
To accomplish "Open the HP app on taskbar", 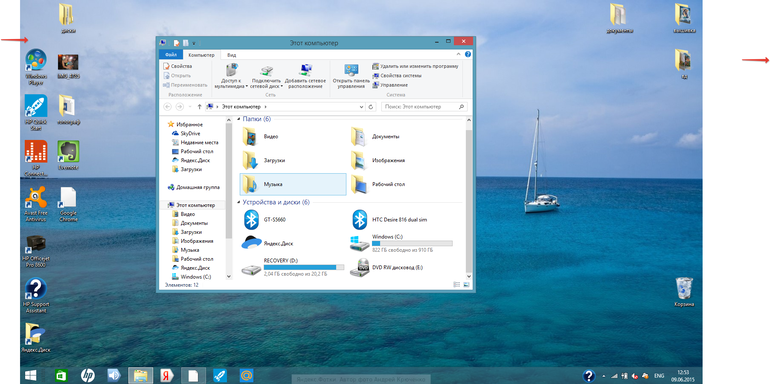I will [87, 376].
